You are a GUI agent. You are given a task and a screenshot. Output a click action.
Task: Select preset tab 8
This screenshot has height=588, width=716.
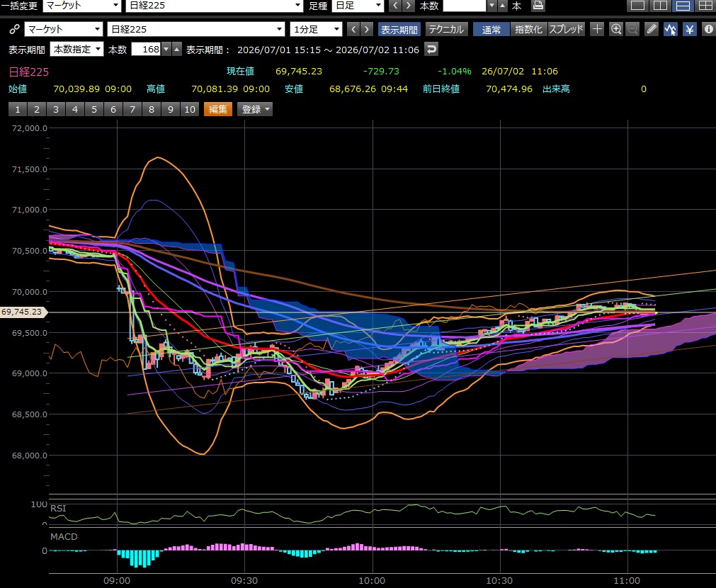(152, 109)
